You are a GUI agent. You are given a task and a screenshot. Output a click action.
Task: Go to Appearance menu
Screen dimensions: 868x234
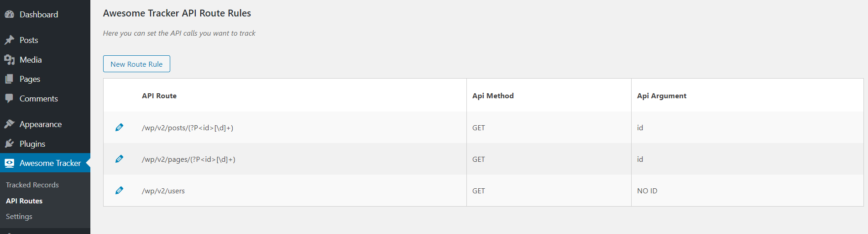41,124
